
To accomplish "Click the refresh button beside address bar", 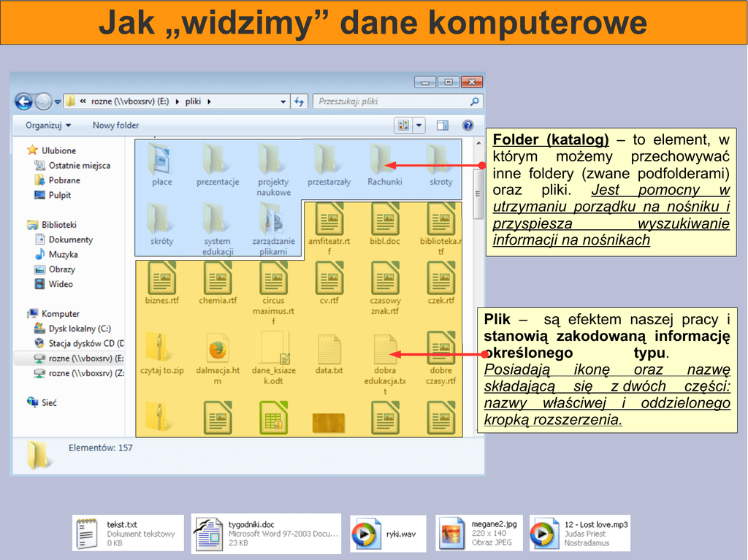I will [299, 102].
